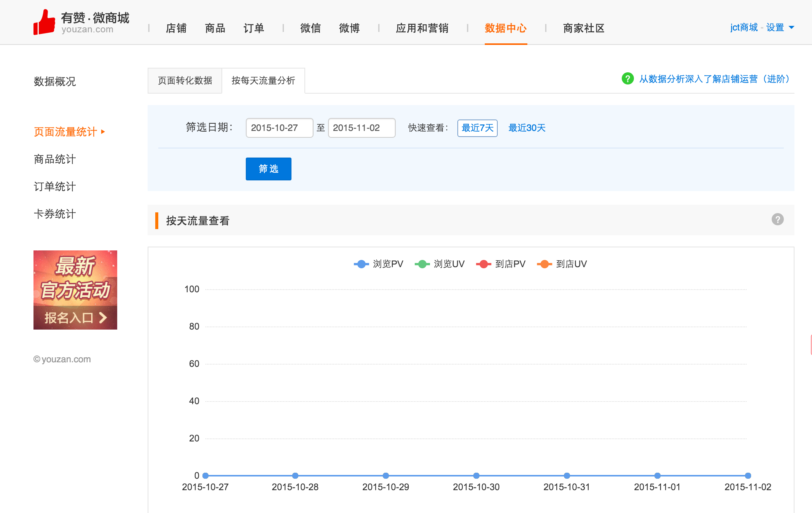Expand the jct商城 设置 dropdown arrow
Image resolution: width=812 pixels, height=513 pixels.
(x=791, y=27)
